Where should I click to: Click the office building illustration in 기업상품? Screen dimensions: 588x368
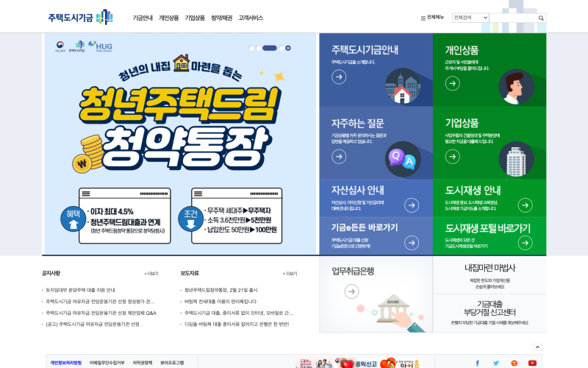(x=516, y=159)
